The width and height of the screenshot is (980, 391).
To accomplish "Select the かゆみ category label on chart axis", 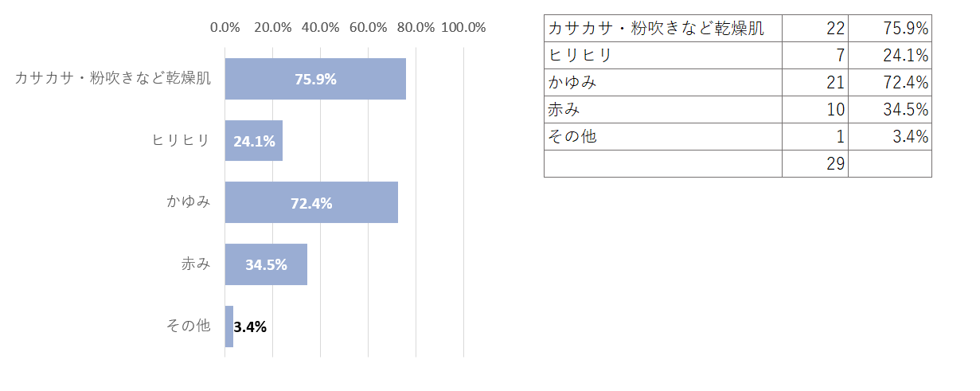I will pyautogui.click(x=189, y=202).
